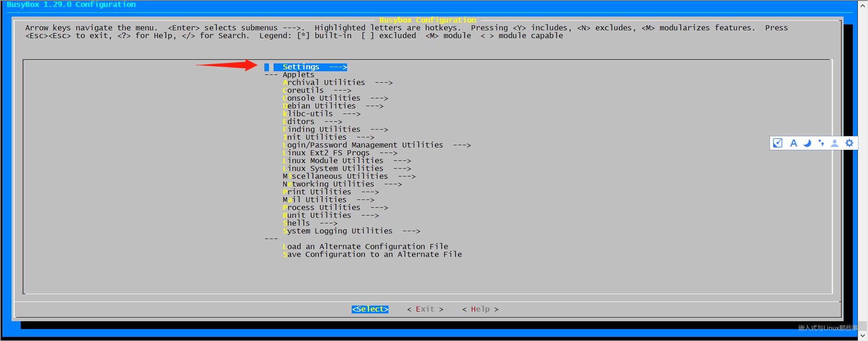Open Linux Ext2 FS Progs submenu
This screenshot has width=868, height=341.
340,153
